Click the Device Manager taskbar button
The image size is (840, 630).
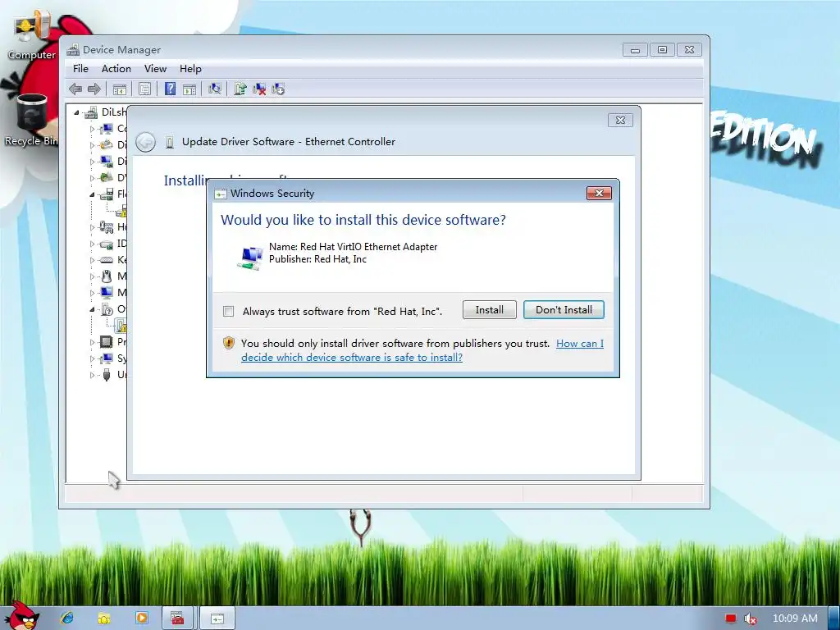178,619
